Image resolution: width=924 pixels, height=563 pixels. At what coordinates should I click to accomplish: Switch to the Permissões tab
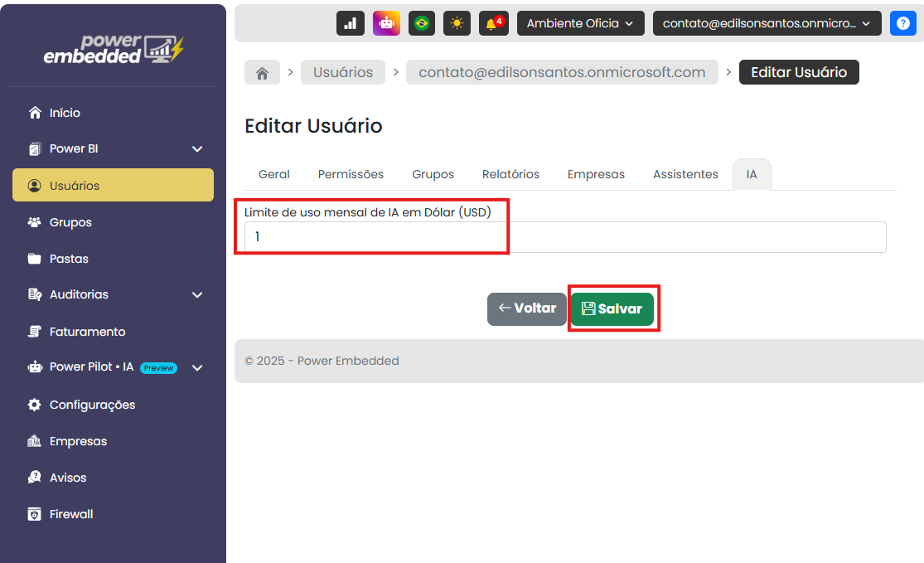tap(351, 174)
